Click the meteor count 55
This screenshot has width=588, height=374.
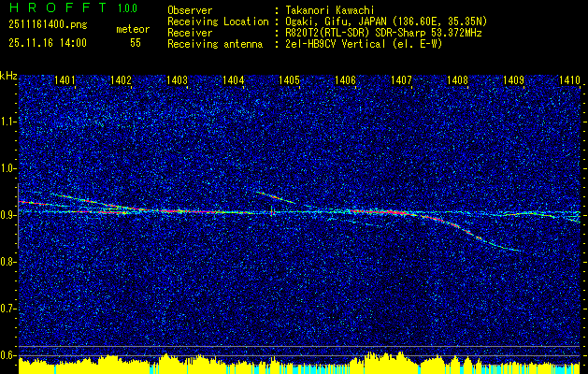pyautogui.click(x=136, y=43)
